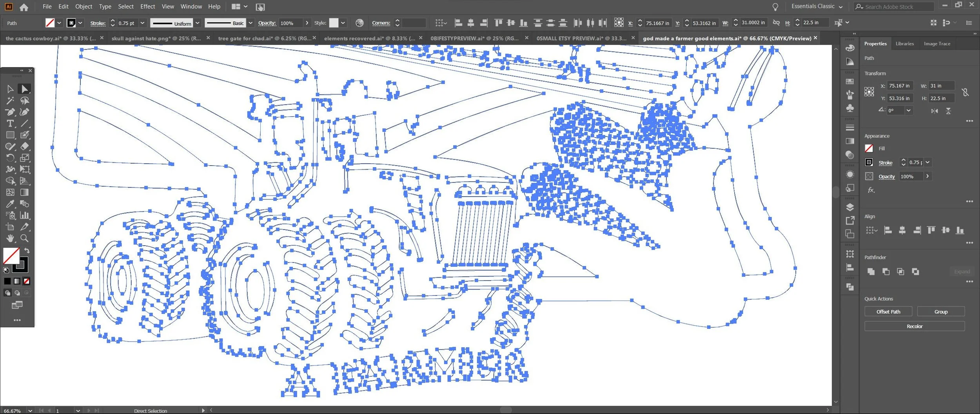Select the Pen tool

(x=10, y=112)
